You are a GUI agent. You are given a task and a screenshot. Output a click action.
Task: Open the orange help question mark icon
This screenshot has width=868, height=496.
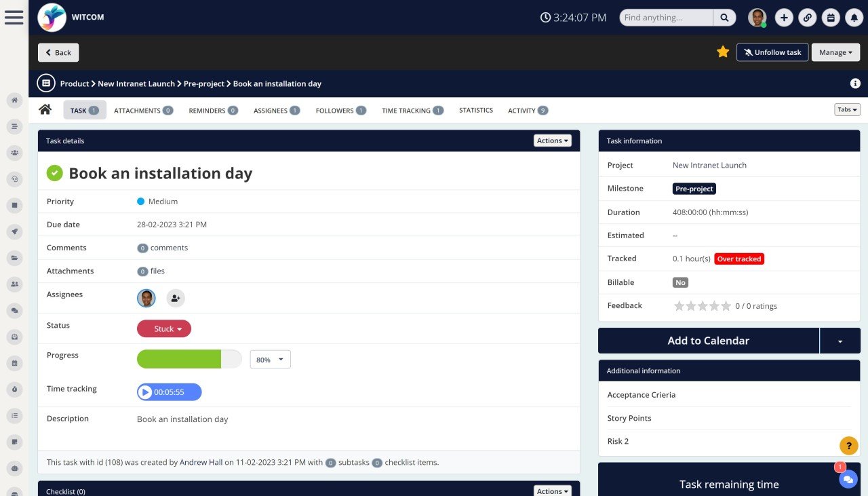[x=848, y=446]
